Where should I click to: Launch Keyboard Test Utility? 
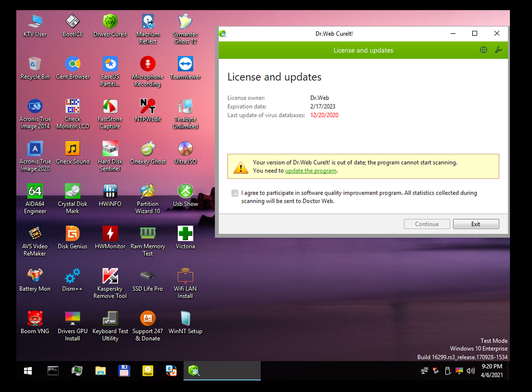[x=110, y=326]
